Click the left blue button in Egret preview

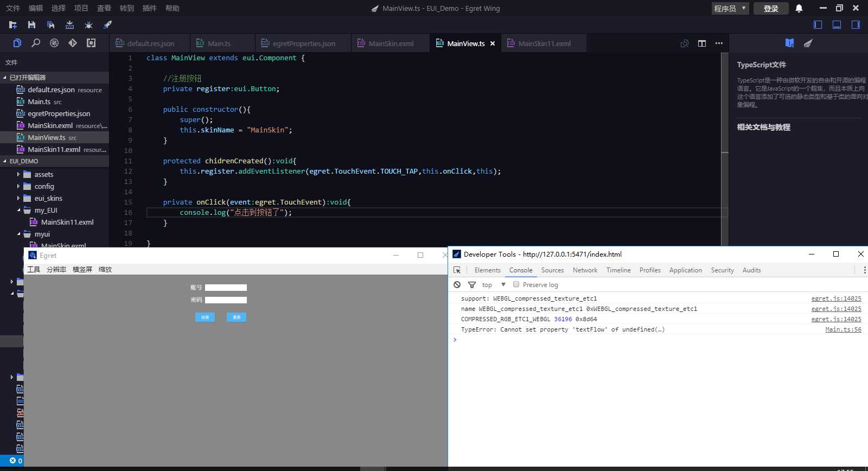click(x=205, y=317)
